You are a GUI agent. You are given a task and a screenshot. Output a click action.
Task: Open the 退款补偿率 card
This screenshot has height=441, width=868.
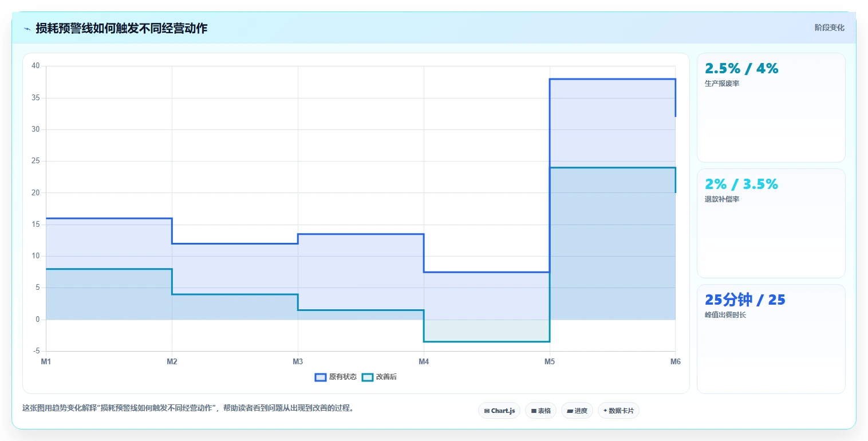click(771, 223)
